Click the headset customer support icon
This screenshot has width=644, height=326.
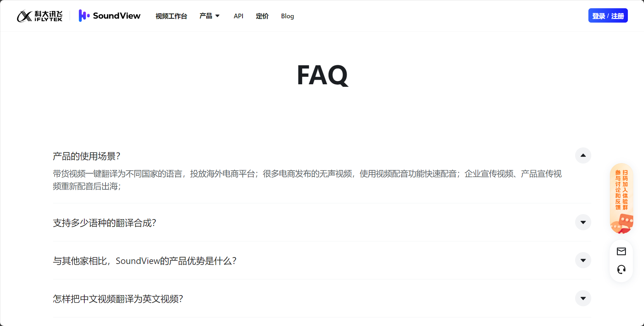[621, 269]
